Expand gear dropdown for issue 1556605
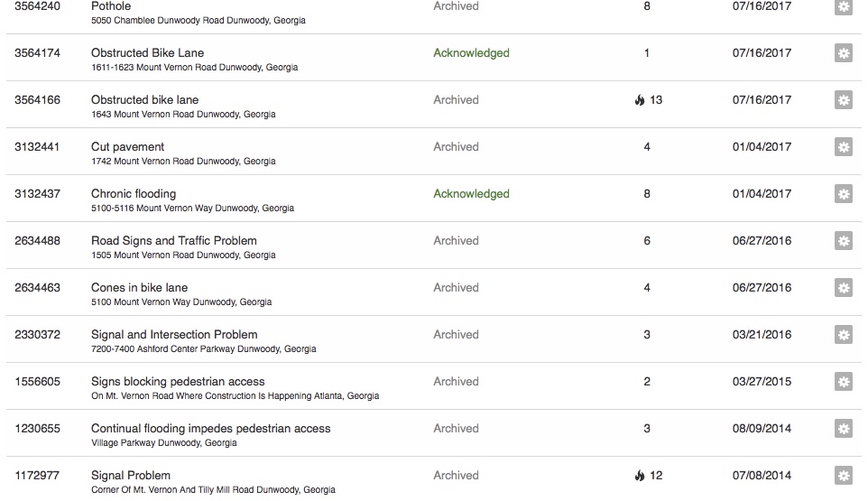The height and width of the screenshot is (501, 868). [843, 382]
